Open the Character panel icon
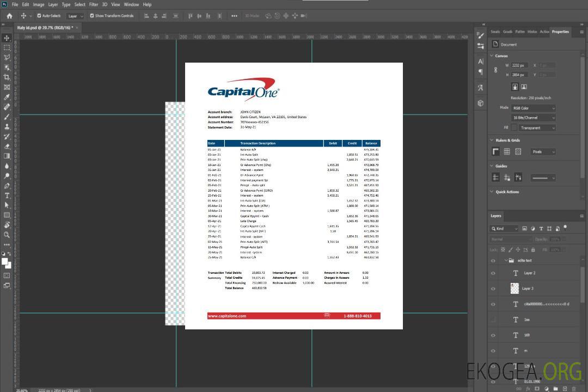Screen dimensions: 588x392 pos(481,61)
